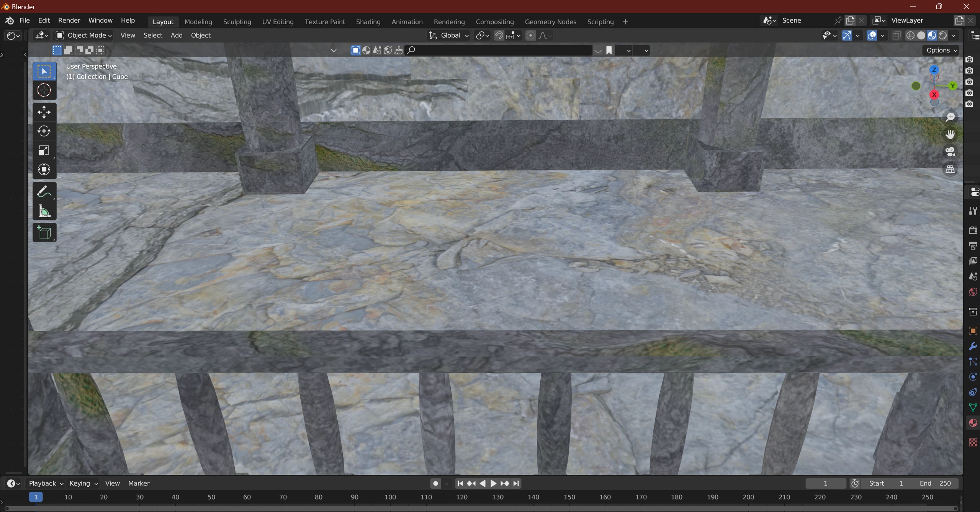Click the red X axis gizmo

(x=934, y=95)
